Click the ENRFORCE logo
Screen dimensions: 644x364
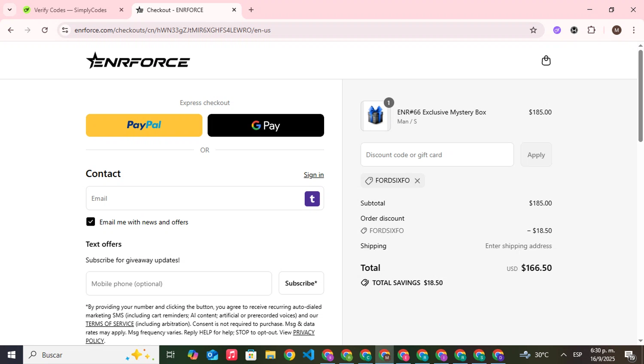coord(138,61)
